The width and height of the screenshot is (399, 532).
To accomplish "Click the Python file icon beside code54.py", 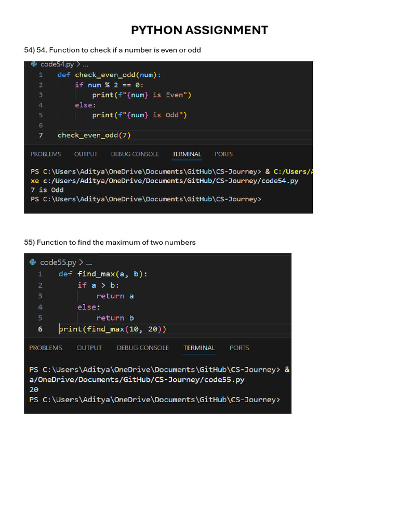I will 34,64.
